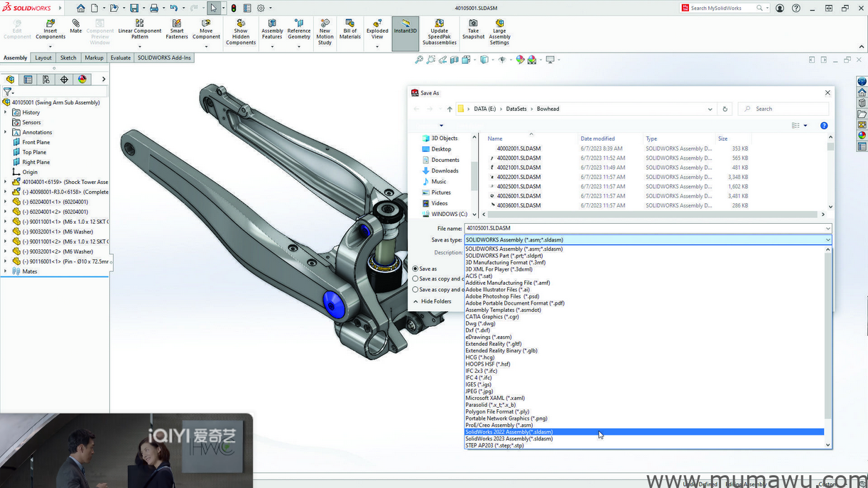This screenshot has height=488, width=868.
Task: Click the feature tree filter funnel icon
Action: (x=7, y=92)
